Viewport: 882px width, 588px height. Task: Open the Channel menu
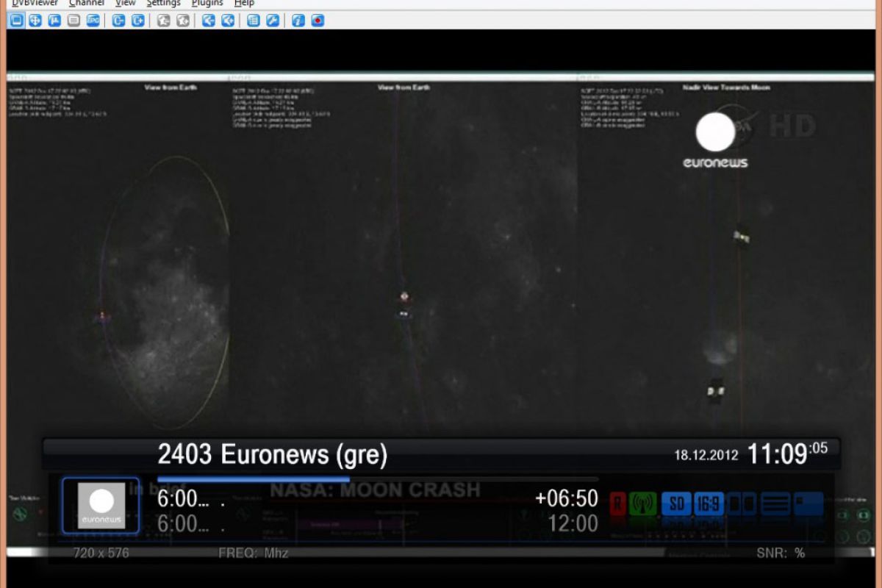[86, 4]
